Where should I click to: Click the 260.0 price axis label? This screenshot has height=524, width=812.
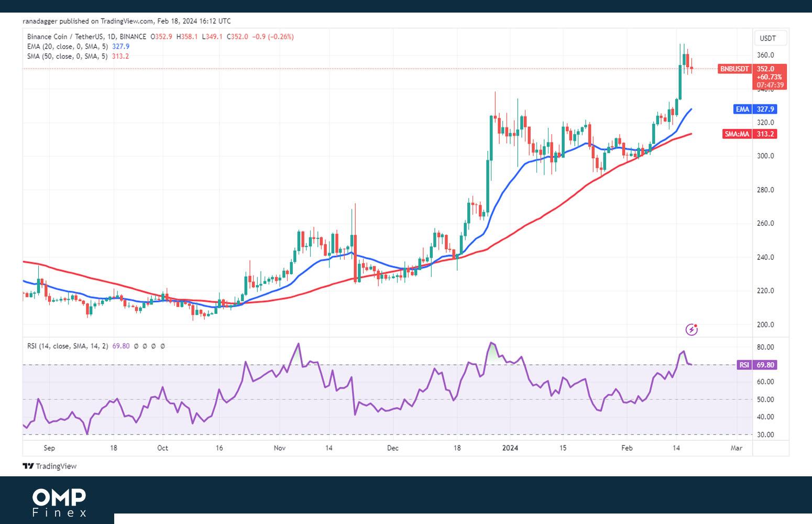click(765, 223)
